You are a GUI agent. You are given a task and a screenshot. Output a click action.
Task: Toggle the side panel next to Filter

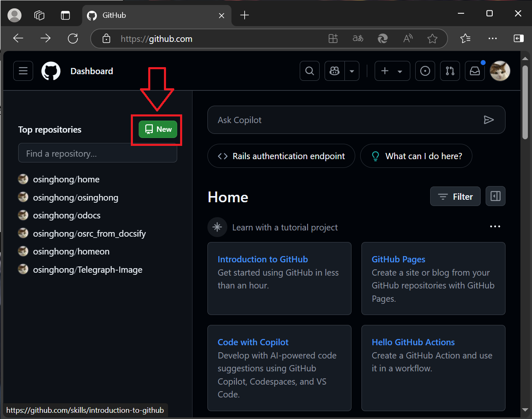tap(495, 196)
